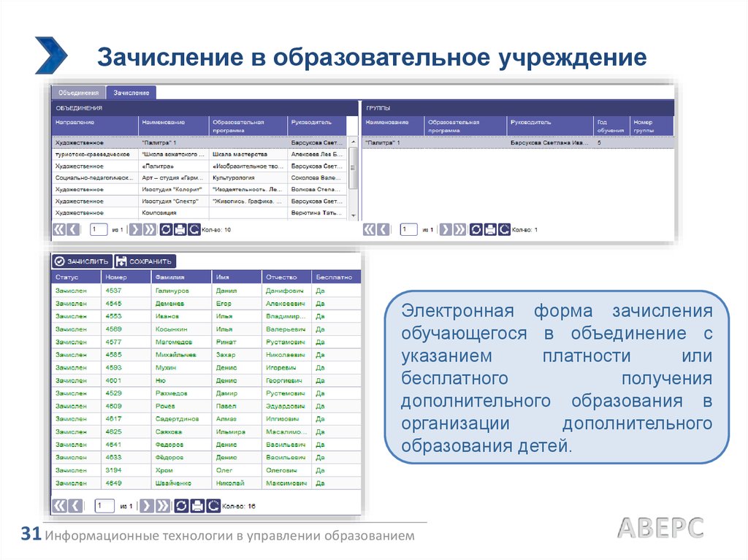Print the Объединения list via printer icon
Screen dimensions: 748x560
coord(180,229)
